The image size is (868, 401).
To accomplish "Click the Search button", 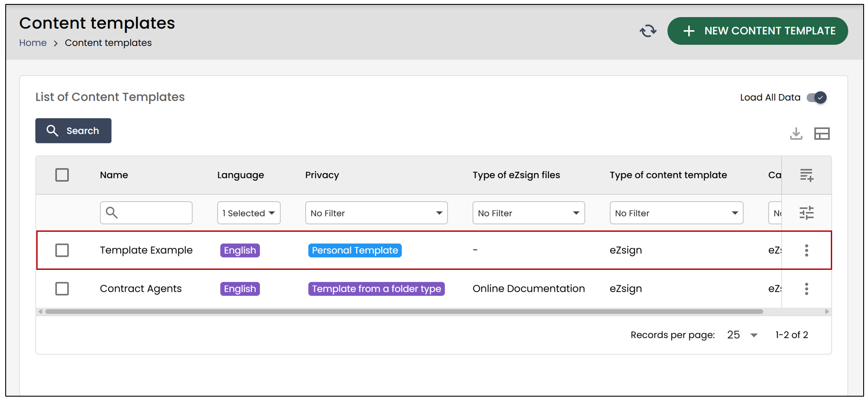I will point(73,131).
